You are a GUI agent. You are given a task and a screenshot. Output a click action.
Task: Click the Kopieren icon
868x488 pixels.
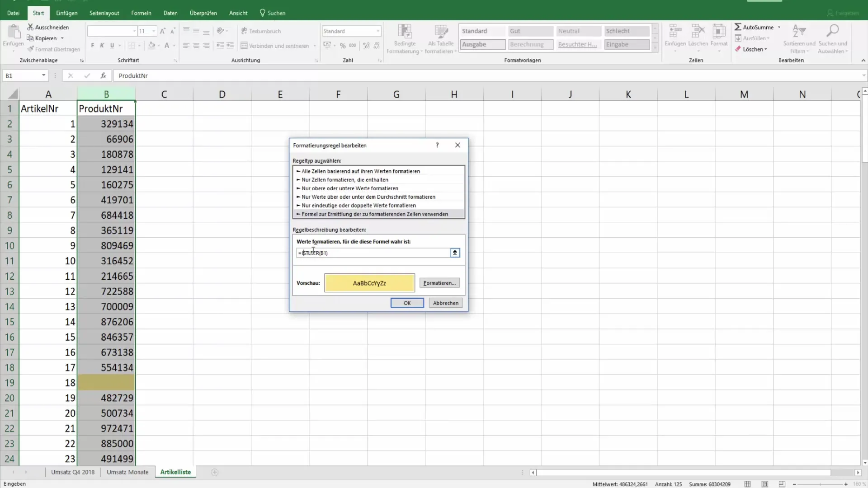point(30,38)
